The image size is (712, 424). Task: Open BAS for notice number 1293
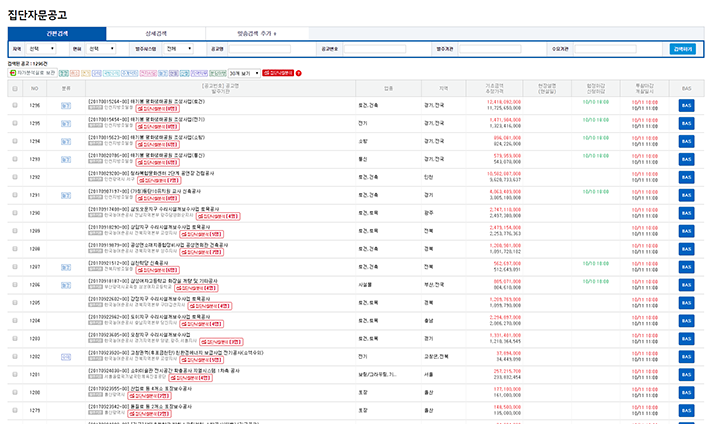(x=686, y=159)
